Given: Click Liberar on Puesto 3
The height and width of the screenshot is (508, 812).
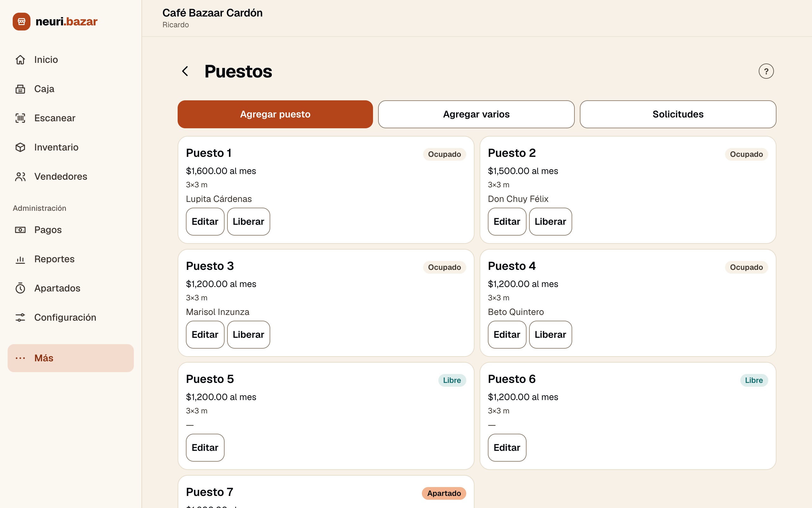Looking at the screenshot, I should point(248,335).
